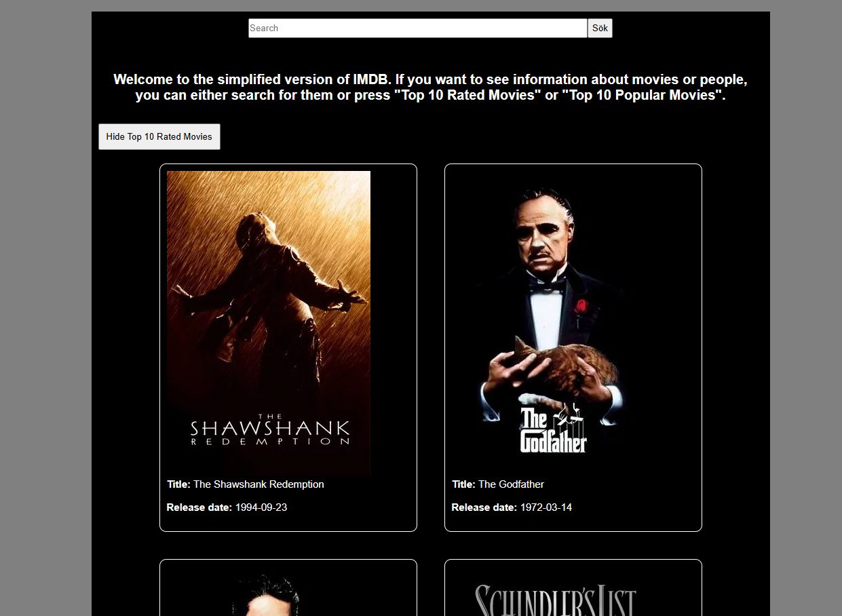Open The Godfather poster image
This screenshot has width=842, height=616.
pyautogui.click(x=554, y=324)
